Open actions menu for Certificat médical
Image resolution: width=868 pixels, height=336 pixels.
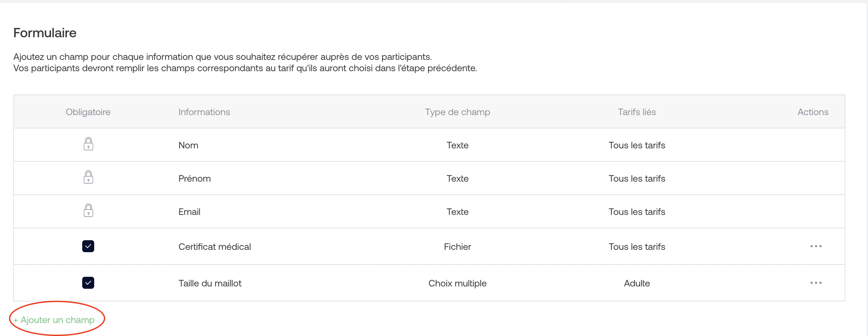816,247
